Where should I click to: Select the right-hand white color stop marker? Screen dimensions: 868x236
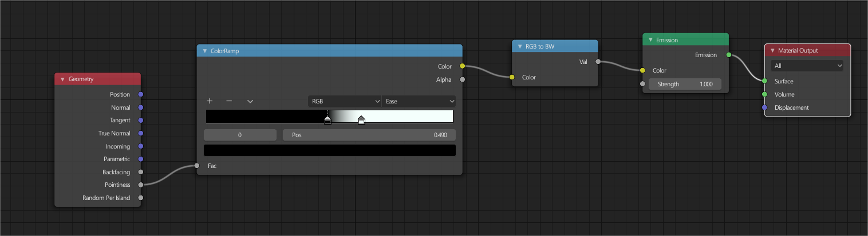click(x=361, y=120)
